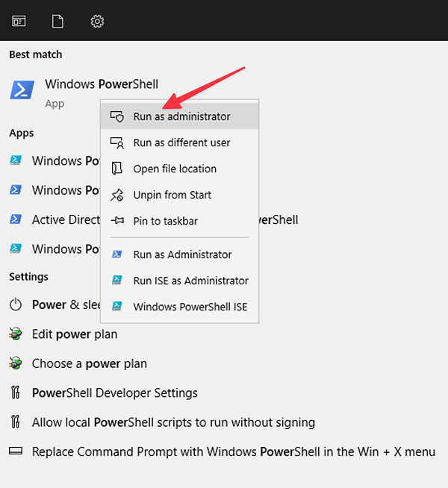Viewport: 448px width, 488px height.
Task: Click the user icon beside Run as different user
Action: click(117, 143)
